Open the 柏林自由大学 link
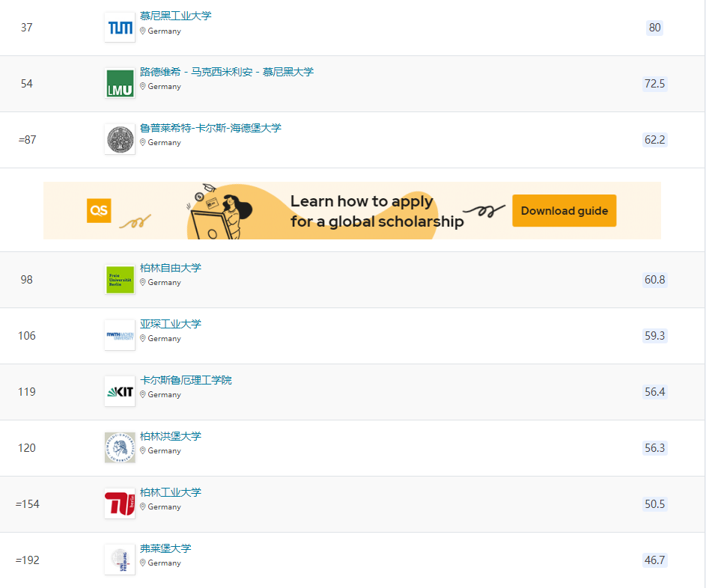 170,268
